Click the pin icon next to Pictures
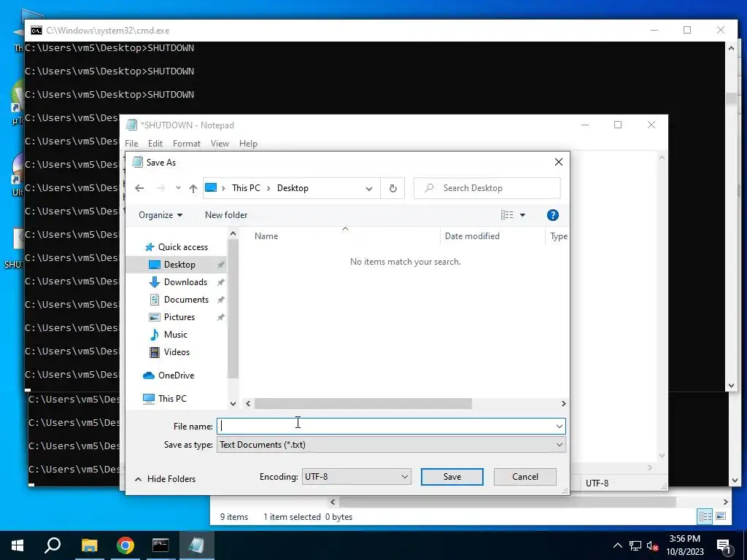This screenshot has height=560, width=747. (x=220, y=318)
